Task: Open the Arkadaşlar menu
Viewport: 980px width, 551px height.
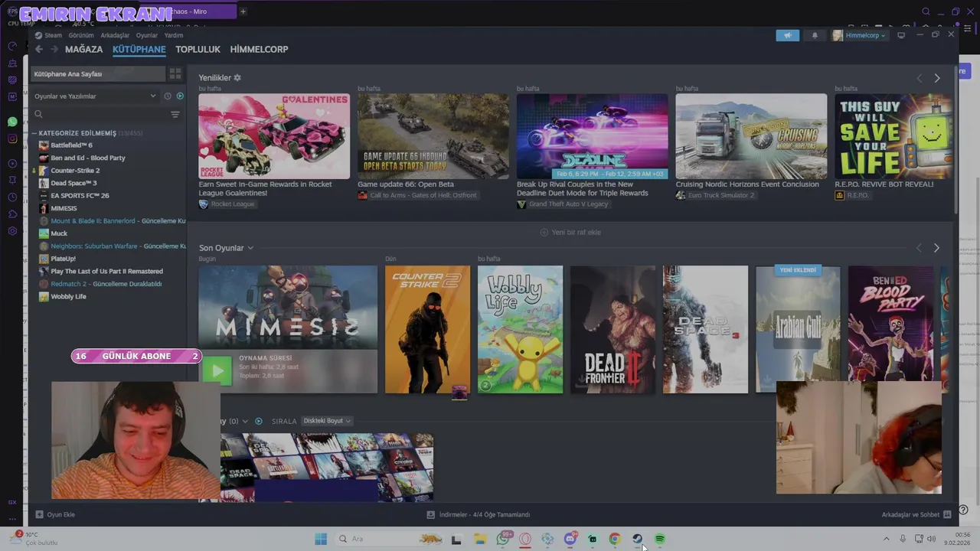Action: point(115,35)
